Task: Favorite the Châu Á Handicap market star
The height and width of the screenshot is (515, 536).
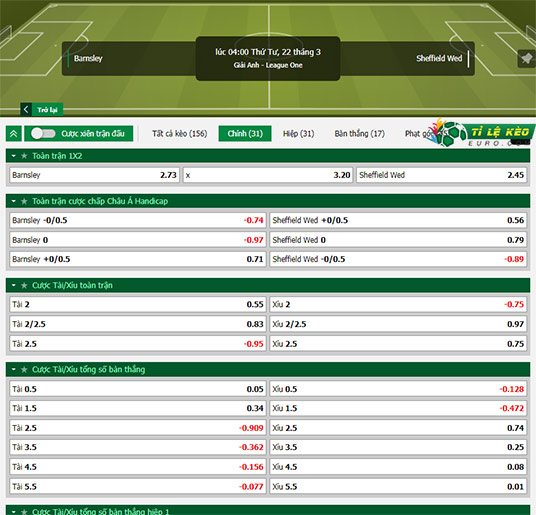Action: pyautogui.click(x=24, y=201)
